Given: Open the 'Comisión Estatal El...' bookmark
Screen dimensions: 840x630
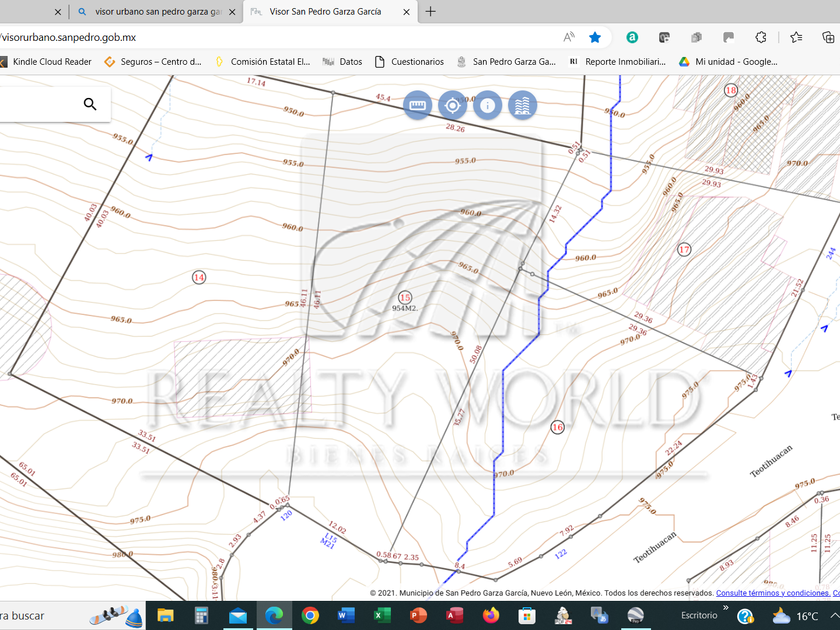Looking at the screenshot, I should pos(262,62).
